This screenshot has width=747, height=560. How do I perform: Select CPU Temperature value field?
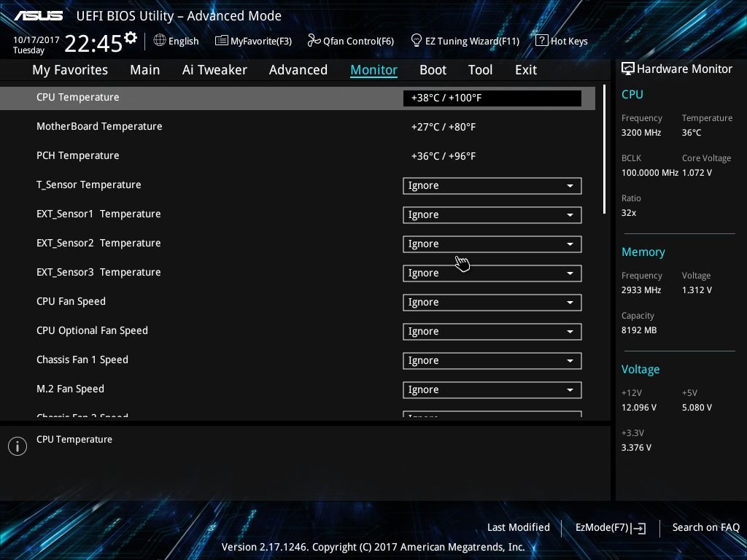492,98
